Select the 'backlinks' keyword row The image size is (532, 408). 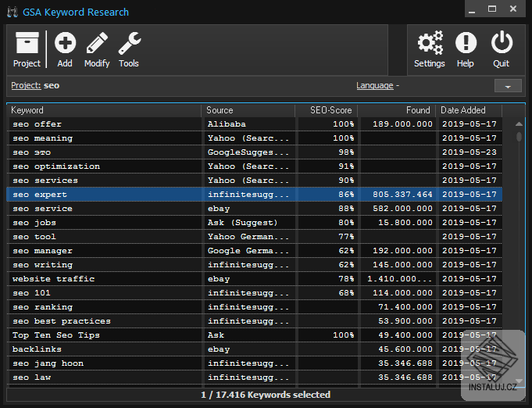[255, 349]
